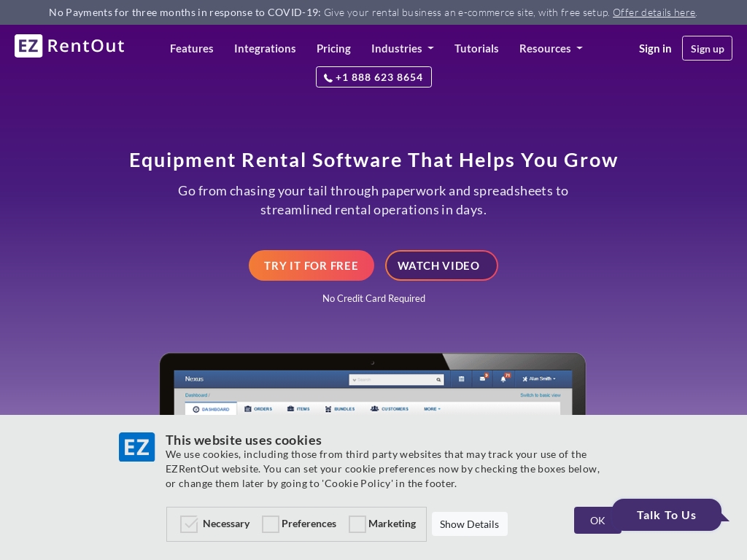Click the calendar icon in the Nexus preview
The image size is (747, 560).
[461, 379]
